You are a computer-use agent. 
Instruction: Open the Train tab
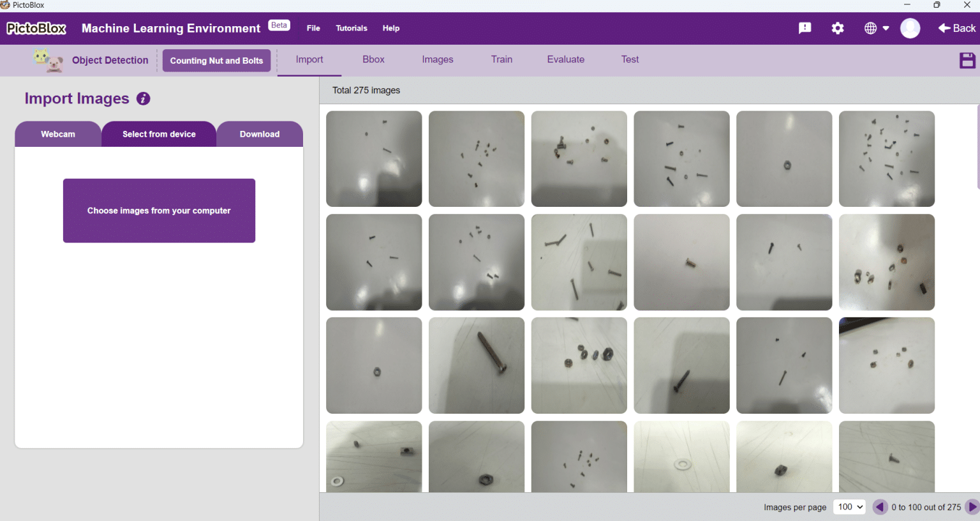501,59
